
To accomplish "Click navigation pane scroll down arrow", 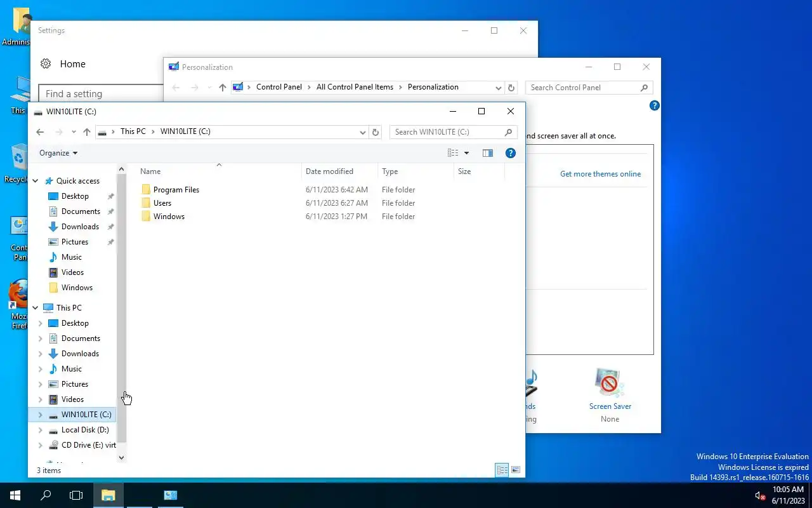I will (122, 458).
